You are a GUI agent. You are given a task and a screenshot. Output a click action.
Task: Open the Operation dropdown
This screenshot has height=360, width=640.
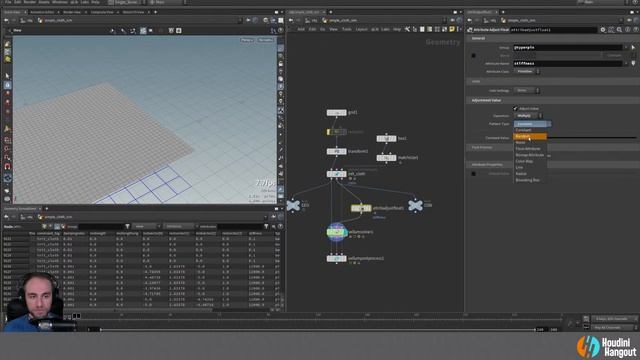(528, 116)
